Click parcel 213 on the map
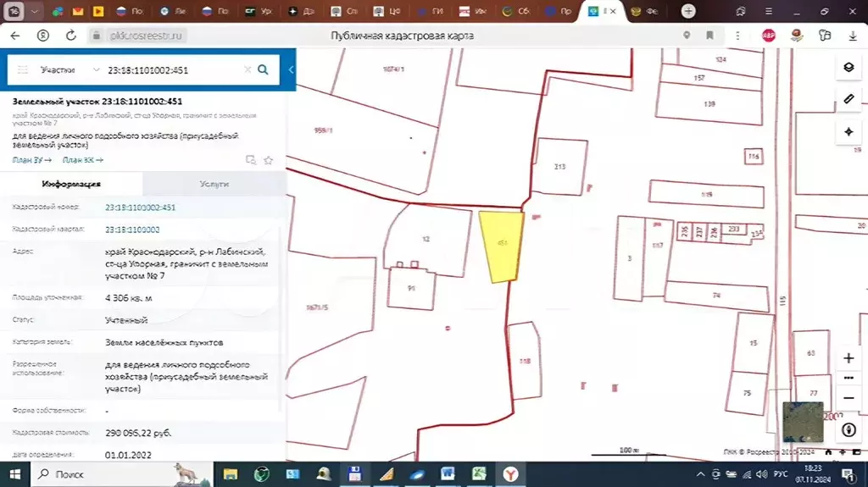Viewport: 868px width, 487px height. click(x=559, y=167)
